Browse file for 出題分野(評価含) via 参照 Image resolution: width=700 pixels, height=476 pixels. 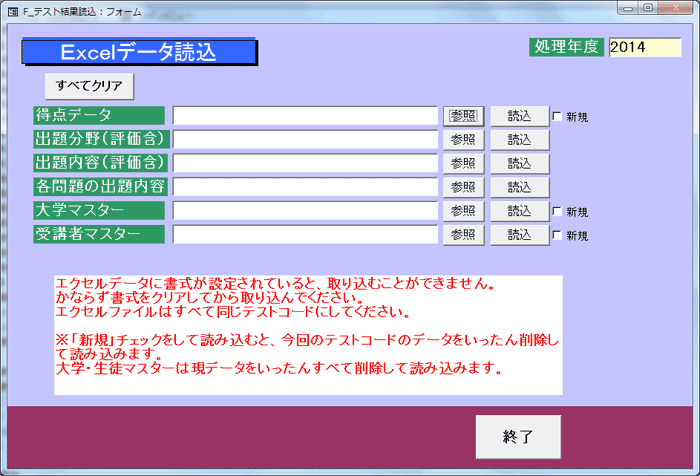[463, 140]
